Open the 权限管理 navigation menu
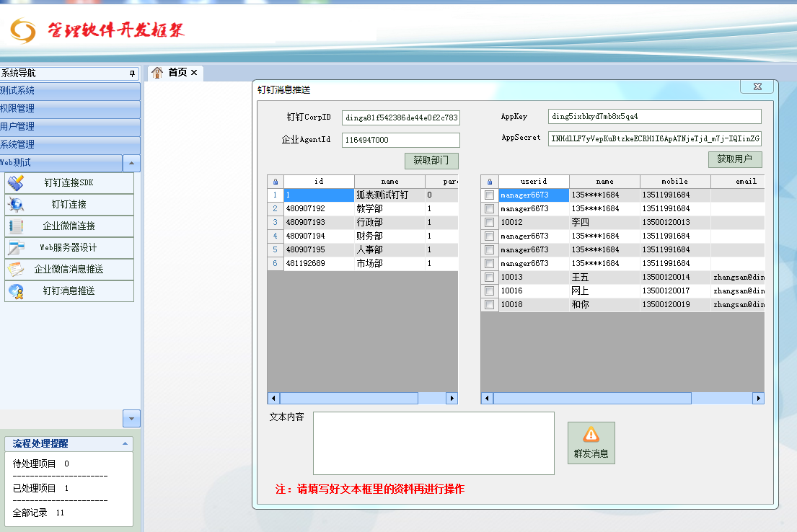The width and height of the screenshot is (797, 532). (x=70, y=109)
